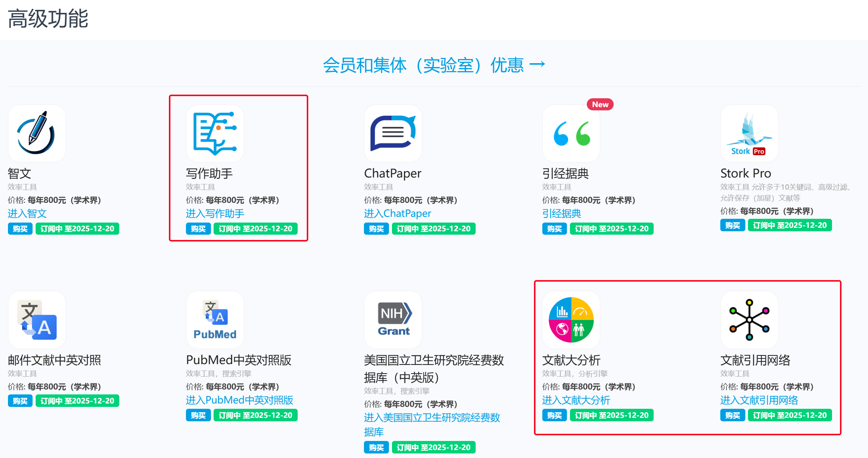Open the 文献大分析 colorful pie icon
The width and height of the screenshot is (868, 458).
[571, 320]
